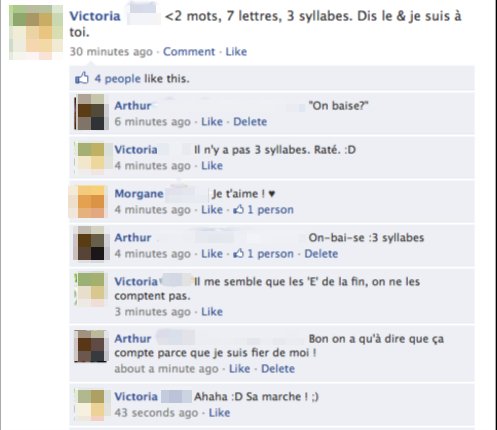Delete Arthur's "On-bai-se :3 syllabes" comment
The image size is (497, 430).
pos(321,254)
